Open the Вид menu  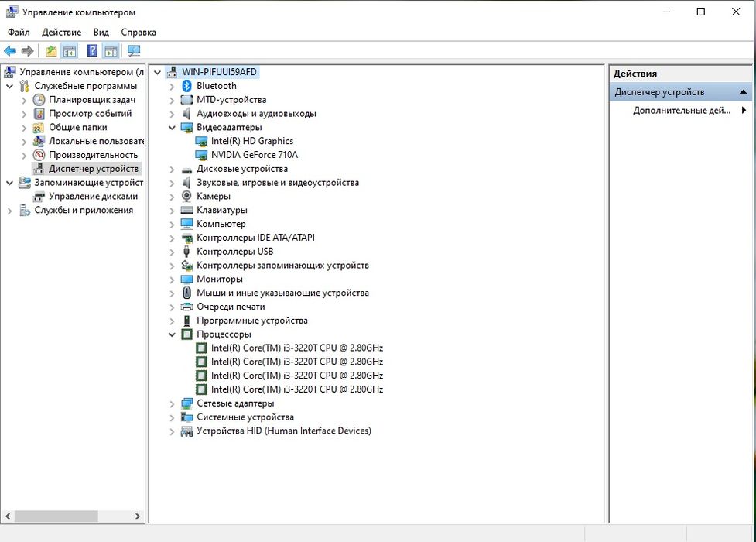click(x=101, y=33)
